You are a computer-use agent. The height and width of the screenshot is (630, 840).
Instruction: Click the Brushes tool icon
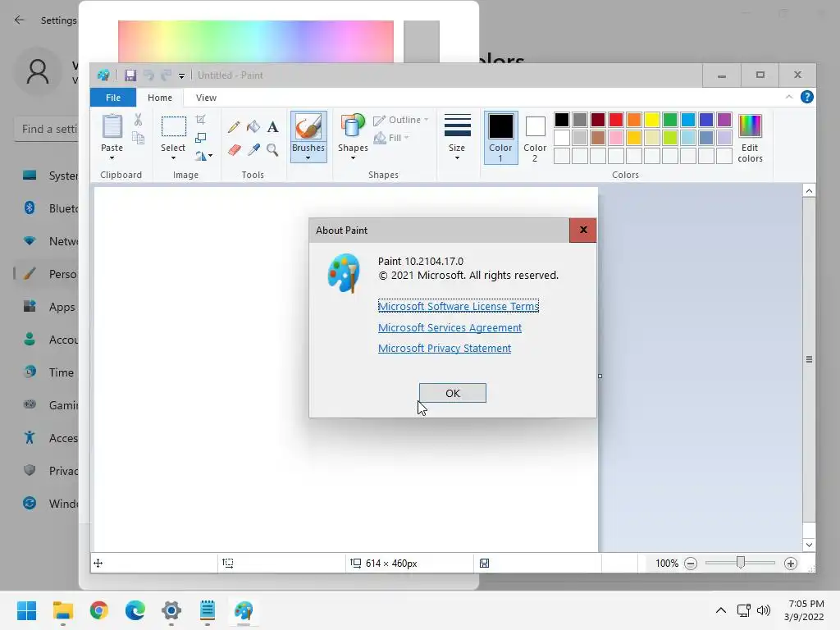[308, 126]
